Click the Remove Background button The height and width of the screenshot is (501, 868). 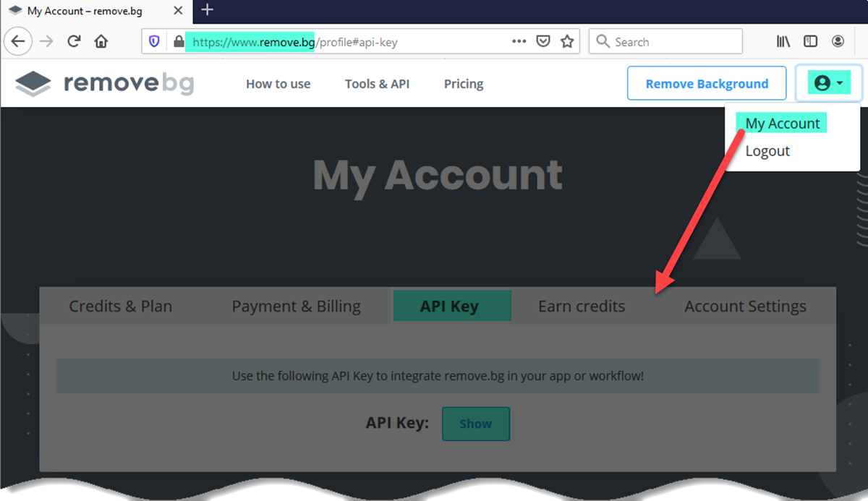707,84
